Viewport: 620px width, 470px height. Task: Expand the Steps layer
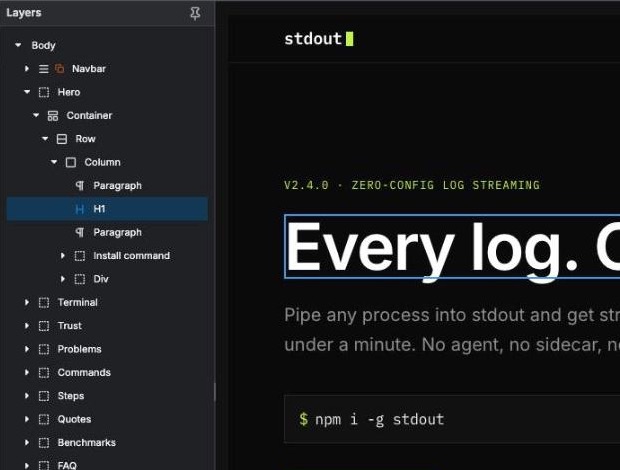[x=26, y=396]
